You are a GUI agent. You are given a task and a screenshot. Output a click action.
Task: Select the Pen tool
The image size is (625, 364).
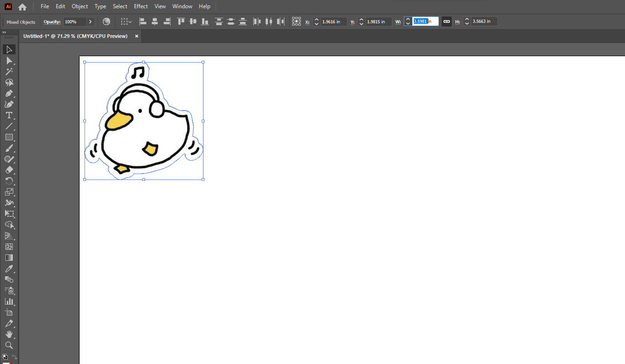[x=9, y=93]
